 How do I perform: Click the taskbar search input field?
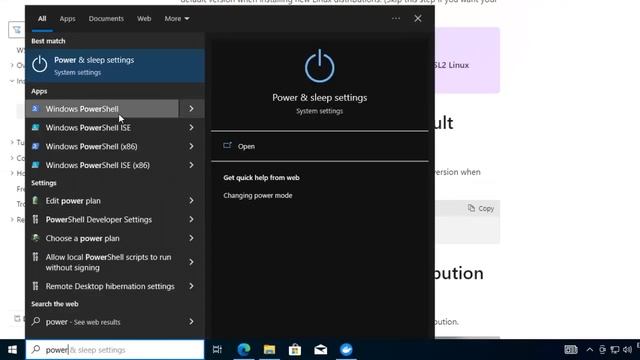pos(115,350)
